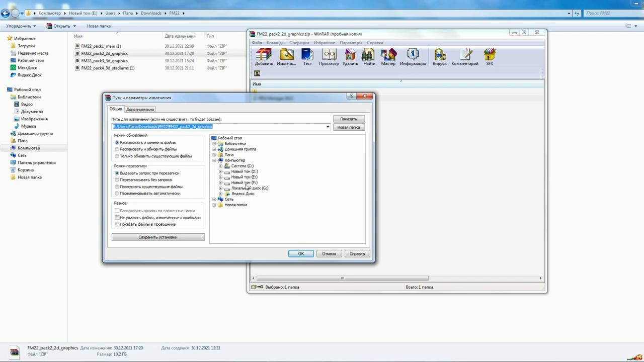The width and height of the screenshot is (644, 362).
Task: Switch to the 'Дополнительно' tab
Action: [140, 109]
